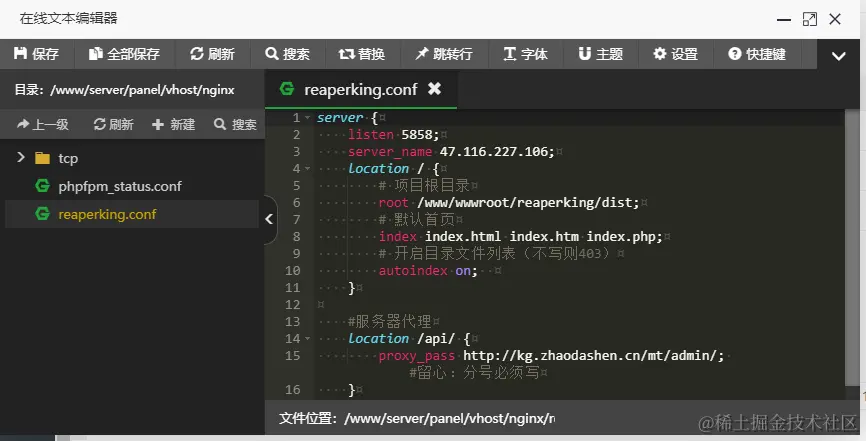The height and width of the screenshot is (441, 866).
Task: Click the 'autoindex on;' line
Action: pyautogui.click(x=428, y=271)
